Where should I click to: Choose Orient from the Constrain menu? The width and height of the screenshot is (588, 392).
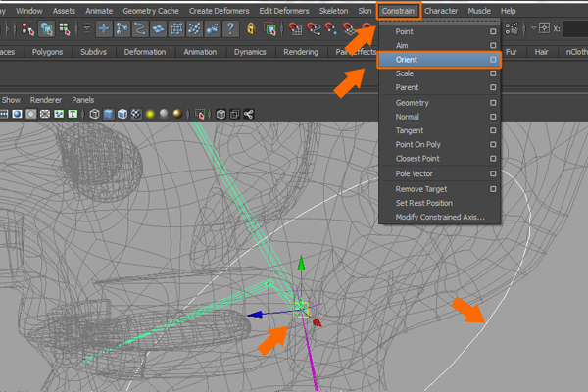439,60
